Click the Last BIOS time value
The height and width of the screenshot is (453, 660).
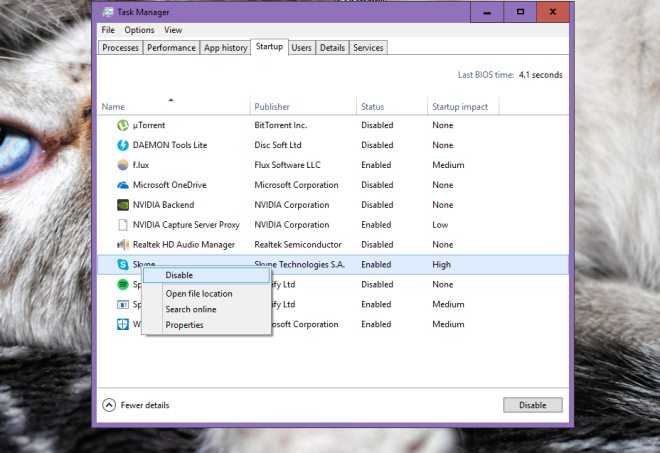pyautogui.click(x=540, y=75)
